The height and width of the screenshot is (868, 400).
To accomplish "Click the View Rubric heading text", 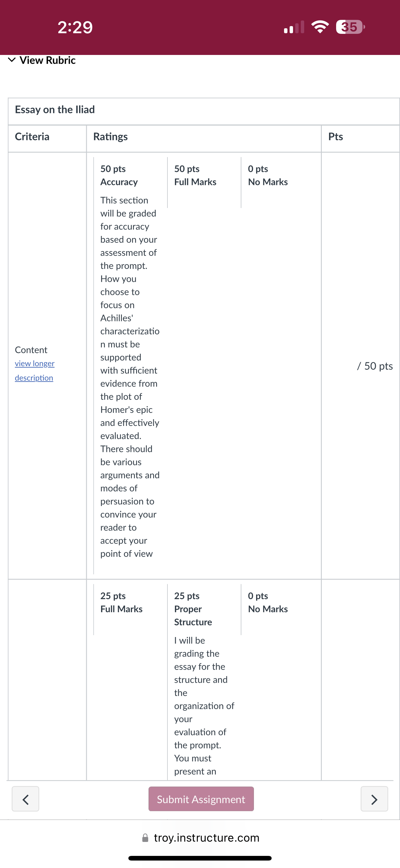I will (x=47, y=60).
